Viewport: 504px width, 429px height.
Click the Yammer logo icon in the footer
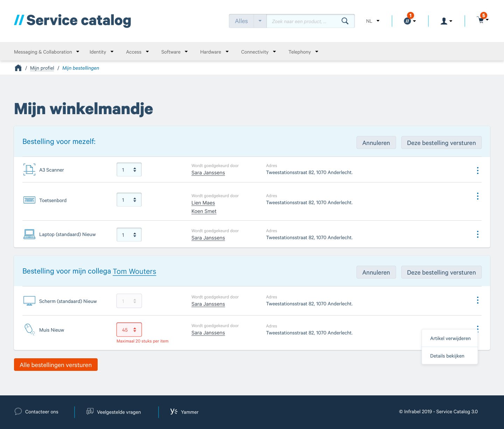(x=174, y=411)
